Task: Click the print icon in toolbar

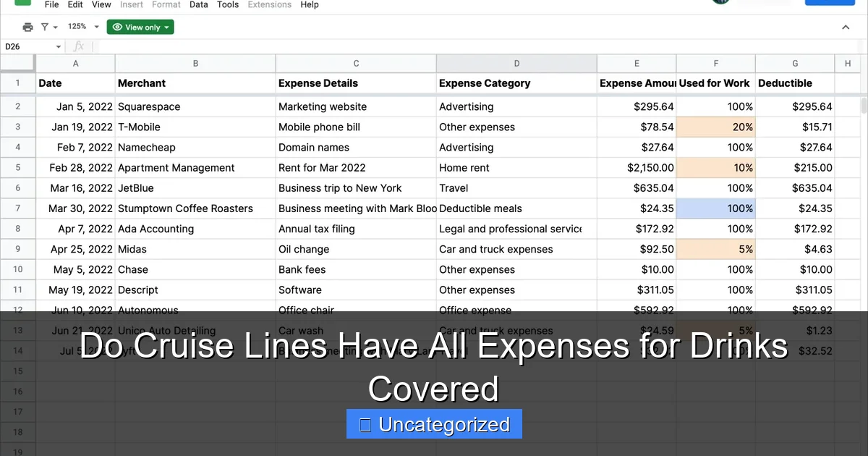Action: pos(27,28)
